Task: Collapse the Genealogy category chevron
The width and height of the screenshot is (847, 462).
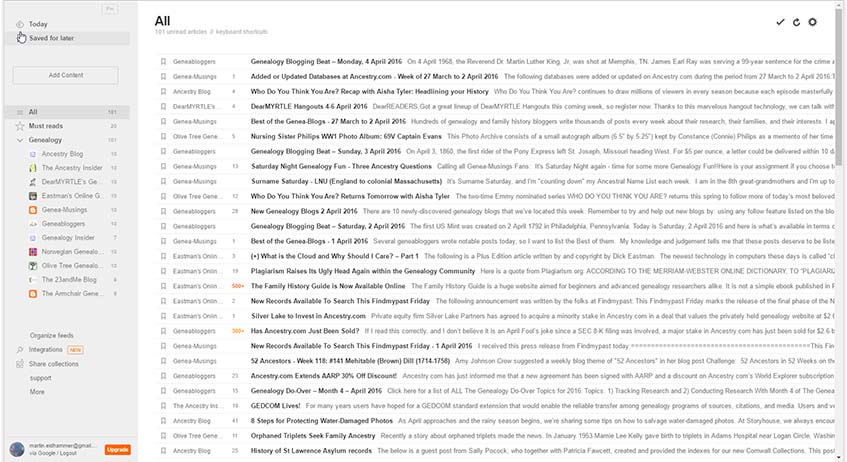Action: 20,140
